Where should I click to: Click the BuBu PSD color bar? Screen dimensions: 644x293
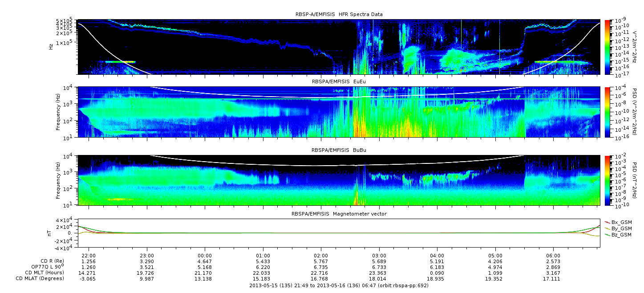(x=608, y=180)
